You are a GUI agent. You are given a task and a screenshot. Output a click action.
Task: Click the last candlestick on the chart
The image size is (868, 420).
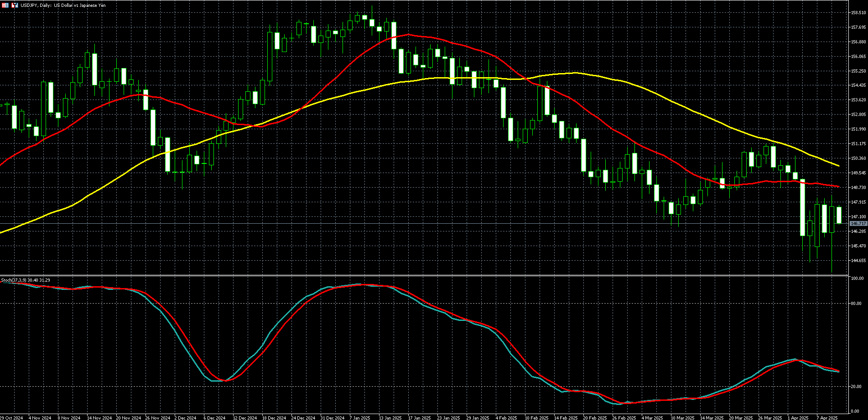pyautogui.click(x=838, y=215)
